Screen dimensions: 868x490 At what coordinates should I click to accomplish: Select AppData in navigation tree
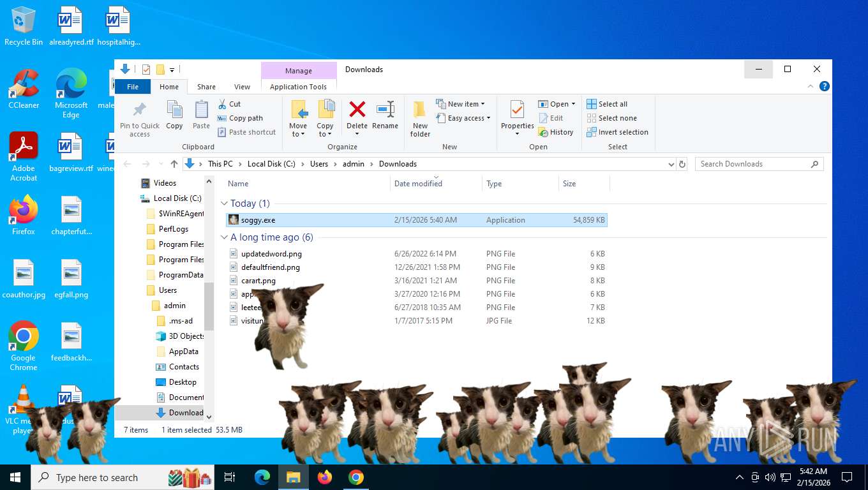point(177,352)
